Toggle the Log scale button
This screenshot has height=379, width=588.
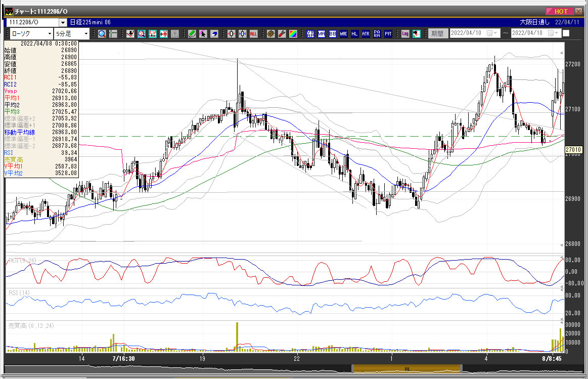[x=405, y=34]
